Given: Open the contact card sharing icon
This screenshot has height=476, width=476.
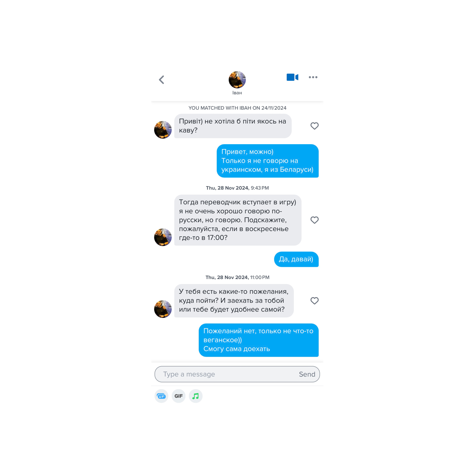Looking at the screenshot, I should [161, 396].
